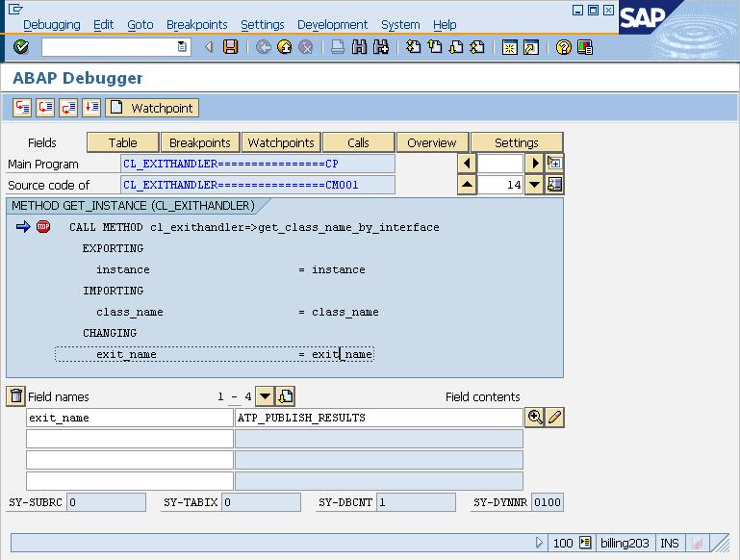Click the line number field showing 14
This screenshot has height=560, width=740.
pos(500,185)
